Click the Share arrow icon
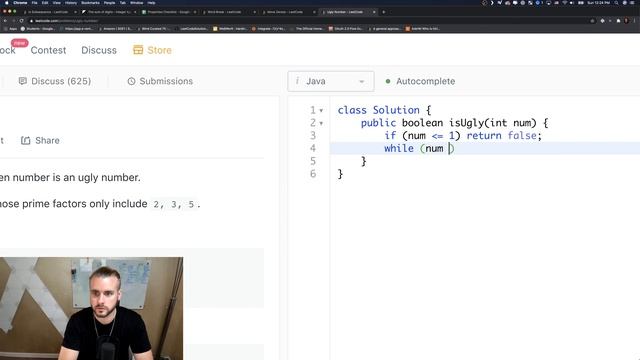The width and height of the screenshot is (640, 360). [26, 140]
